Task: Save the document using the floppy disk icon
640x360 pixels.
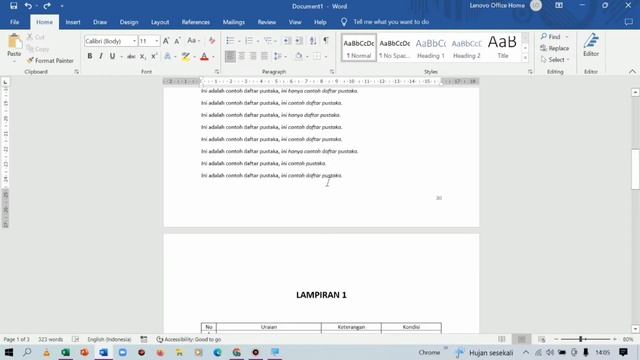Action: (x=13, y=6)
